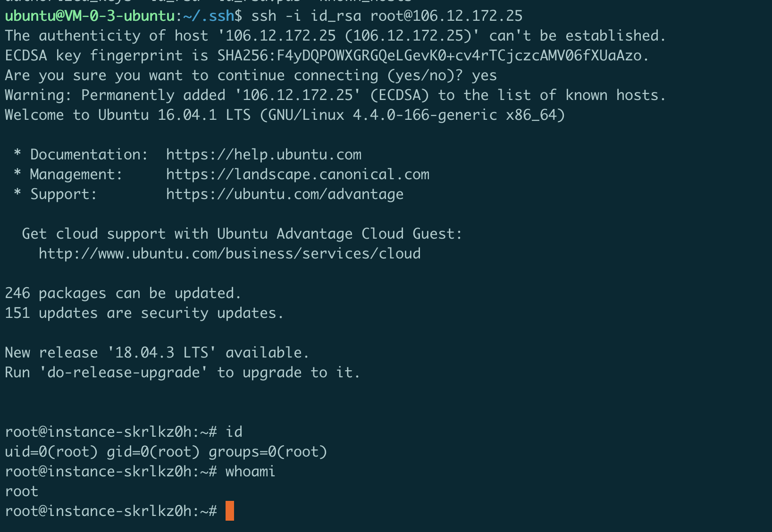Open the ubuntu.com business services cloud URL

(230, 254)
